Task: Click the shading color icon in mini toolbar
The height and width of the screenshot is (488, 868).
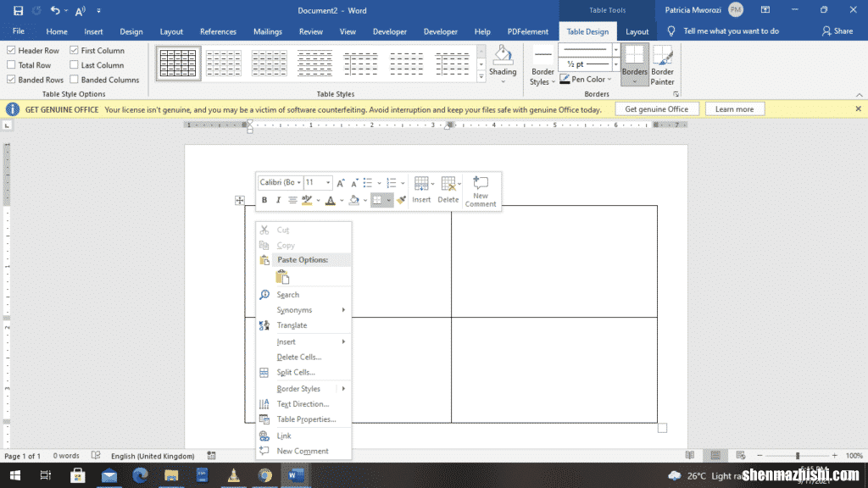Action: (x=354, y=200)
